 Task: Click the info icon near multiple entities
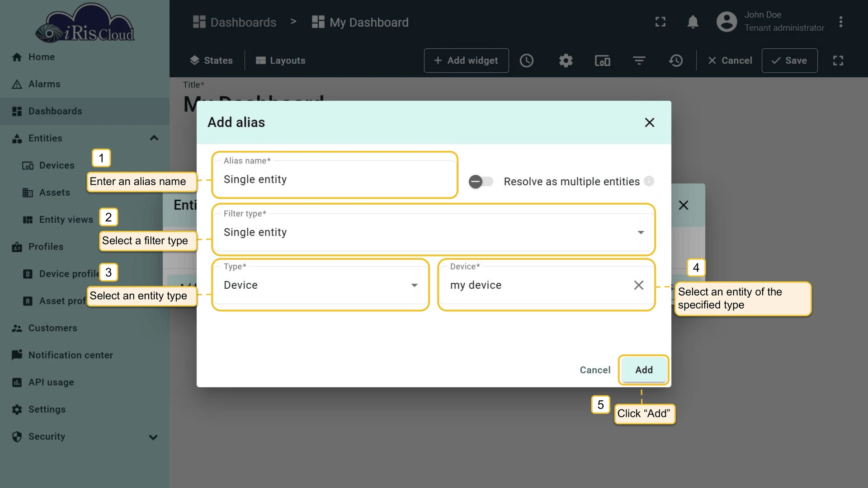coord(649,181)
